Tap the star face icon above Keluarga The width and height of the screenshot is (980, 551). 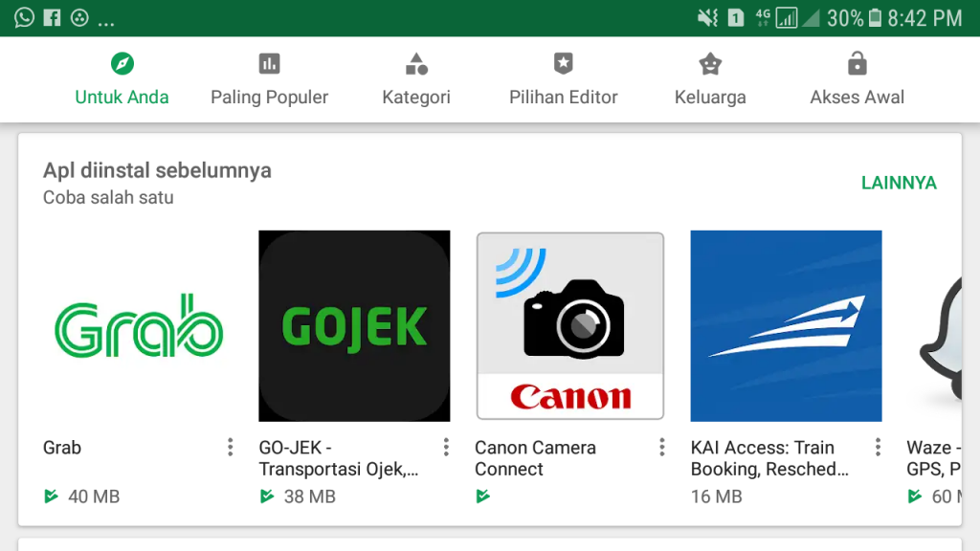pos(710,64)
